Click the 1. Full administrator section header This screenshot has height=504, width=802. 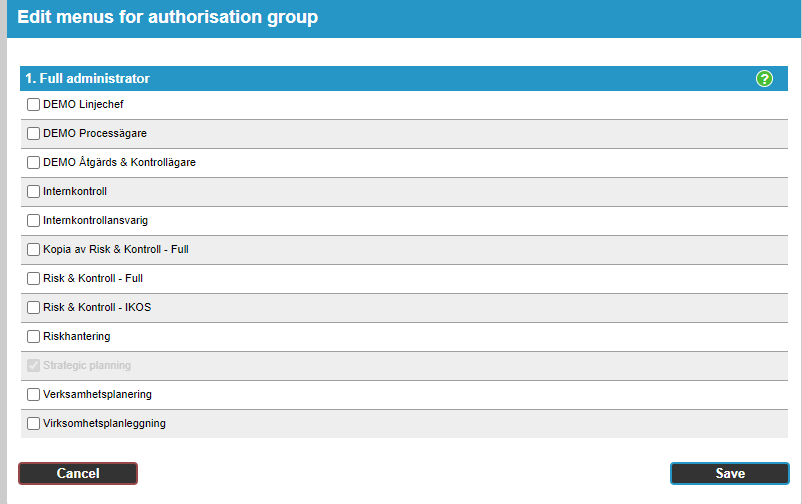[404, 78]
